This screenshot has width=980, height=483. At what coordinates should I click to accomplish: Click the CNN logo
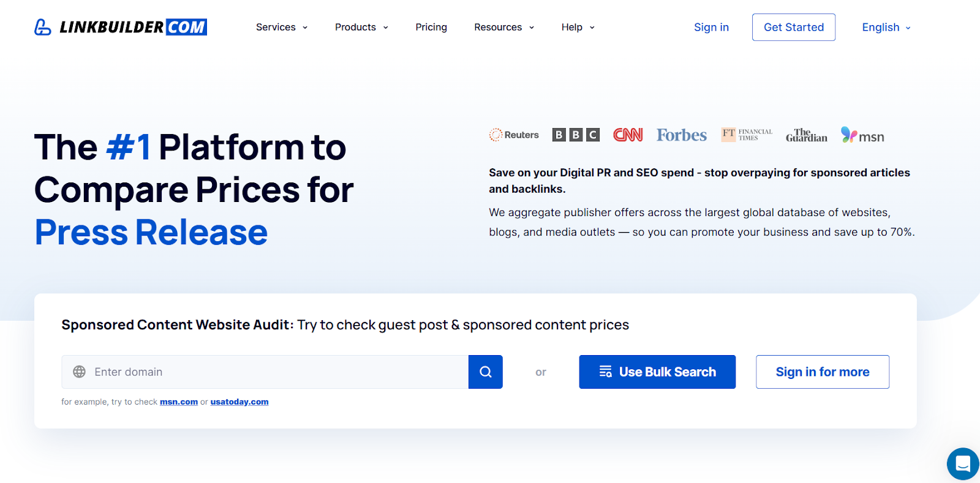pyautogui.click(x=628, y=135)
